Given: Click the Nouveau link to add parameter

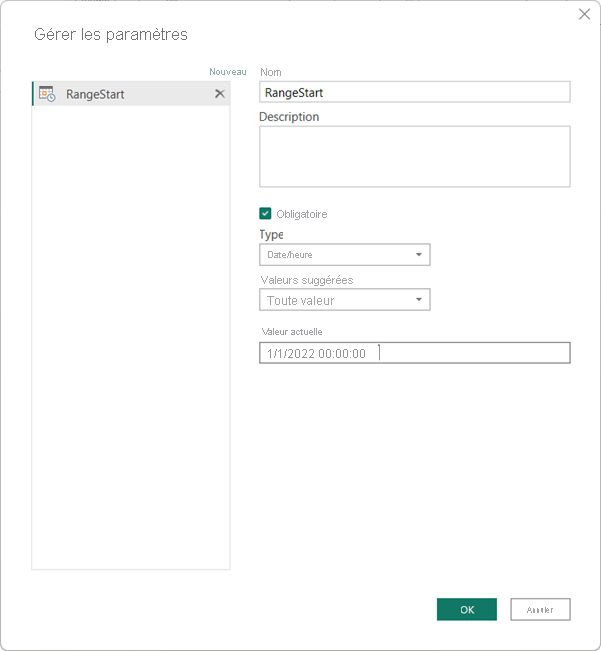Looking at the screenshot, I should click(x=227, y=72).
